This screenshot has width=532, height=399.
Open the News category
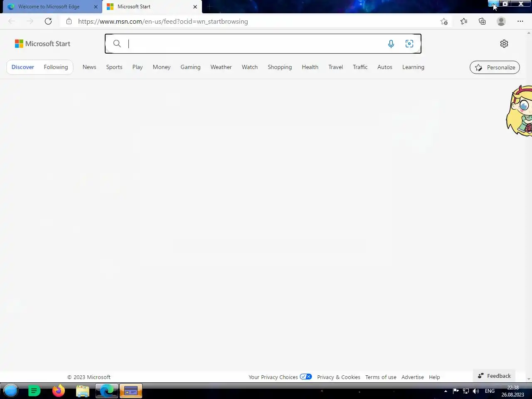pyautogui.click(x=89, y=67)
